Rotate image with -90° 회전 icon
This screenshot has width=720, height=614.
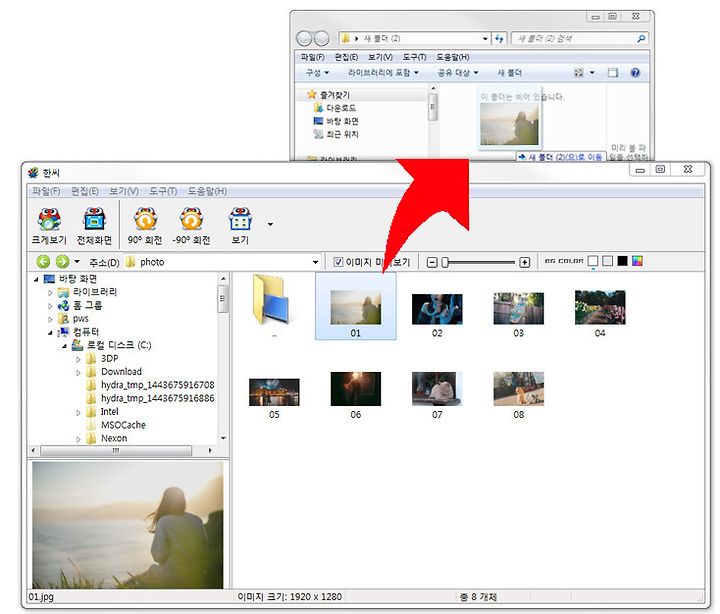click(x=191, y=225)
